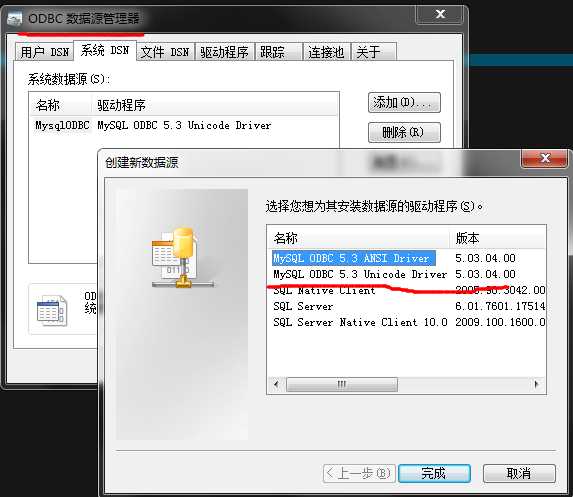This screenshot has height=497, width=573.
Task: Close the 创建新数据源 dialog
Action: coord(545,158)
